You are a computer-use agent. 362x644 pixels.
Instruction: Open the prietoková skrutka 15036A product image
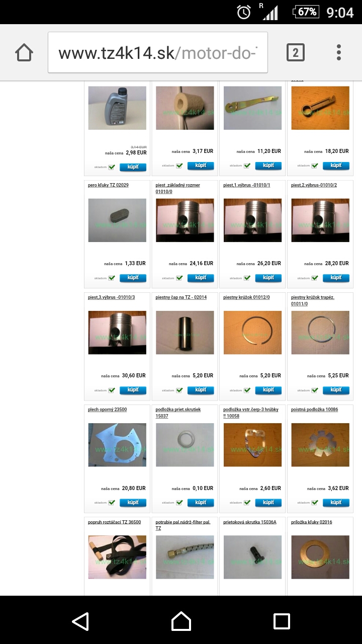[252, 557]
